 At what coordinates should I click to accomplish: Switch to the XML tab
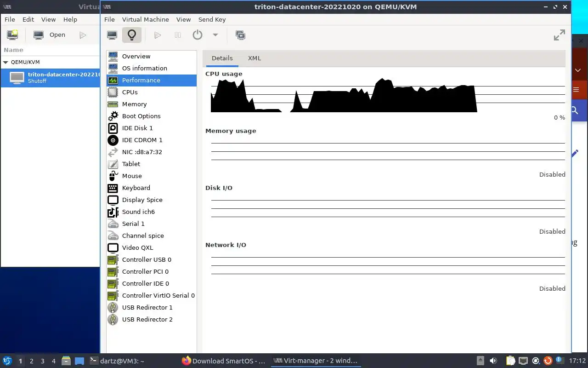point(254,58)
